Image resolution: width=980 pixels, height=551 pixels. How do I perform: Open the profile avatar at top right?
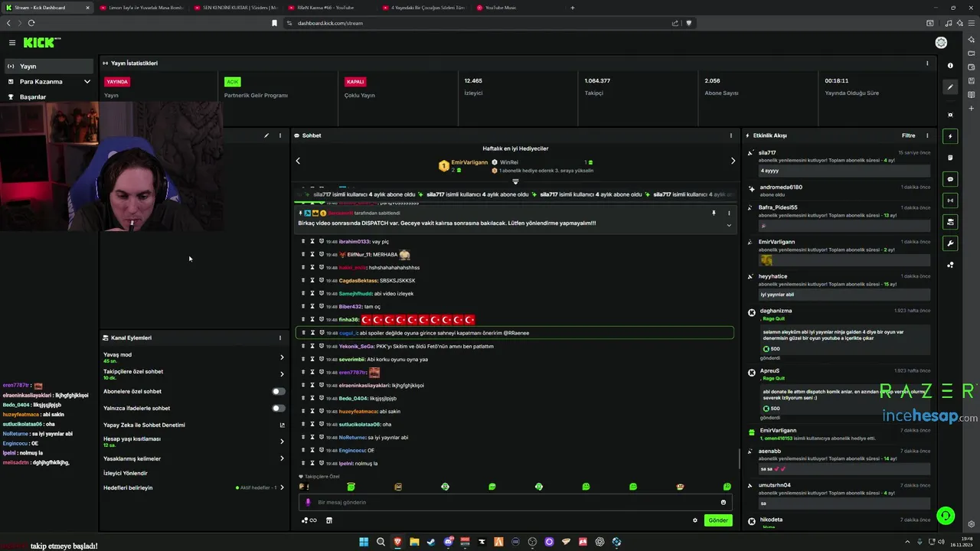(x=941, y=43)
